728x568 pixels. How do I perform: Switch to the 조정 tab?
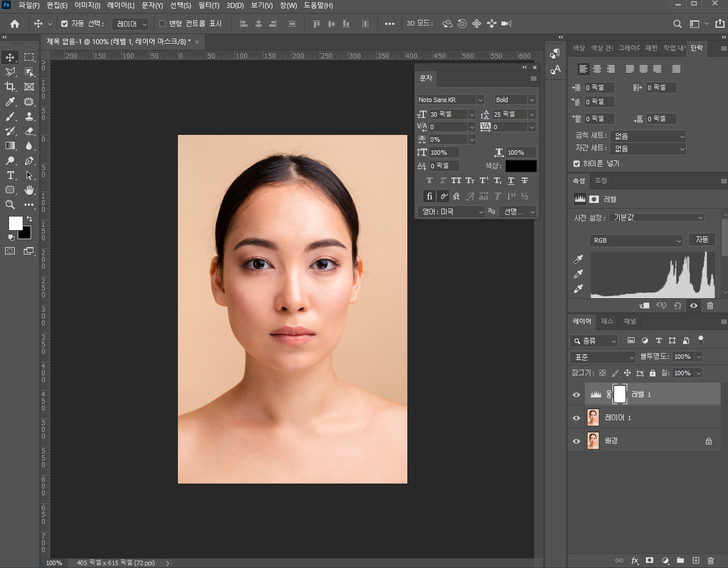coord(601,181)
